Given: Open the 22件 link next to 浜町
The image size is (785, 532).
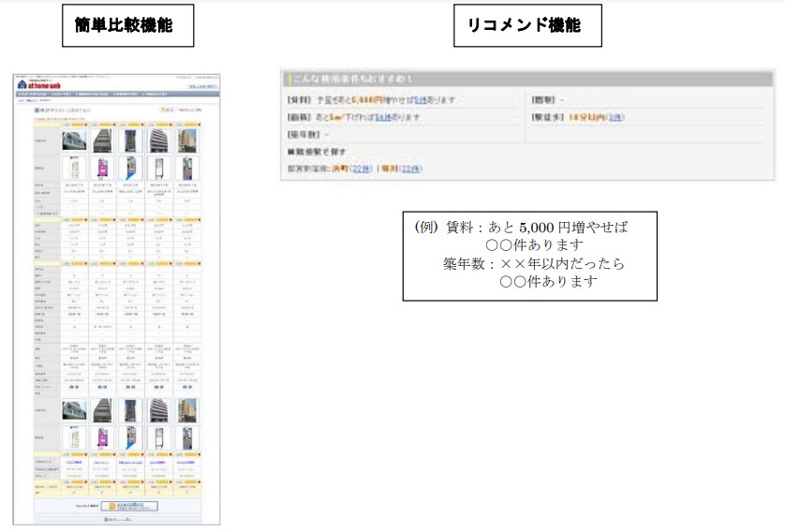Looking at the screenshot, I should coord(362,169).
